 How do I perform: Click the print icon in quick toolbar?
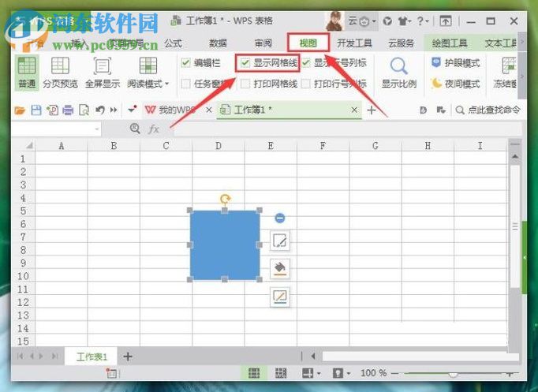(x=68, y=110)
